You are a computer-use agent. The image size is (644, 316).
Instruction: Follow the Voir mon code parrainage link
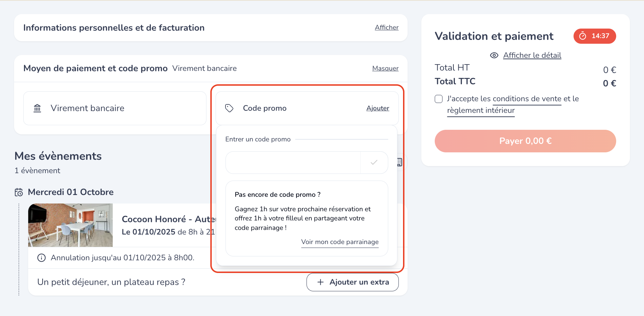click(x=340, y=242)
